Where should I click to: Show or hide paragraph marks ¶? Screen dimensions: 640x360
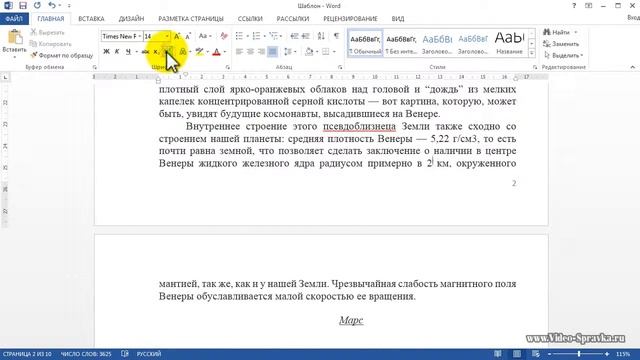336,36
